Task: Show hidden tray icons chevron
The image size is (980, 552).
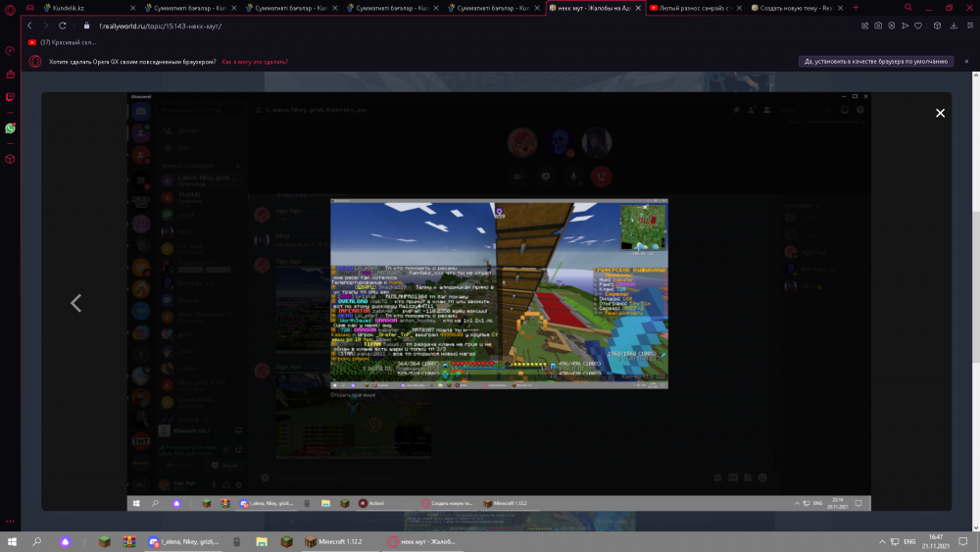Action: (882, 542)
